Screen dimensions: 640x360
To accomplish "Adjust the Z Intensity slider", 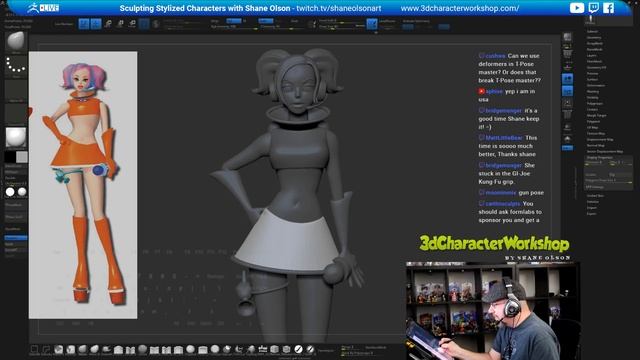I will click(282, 27).
